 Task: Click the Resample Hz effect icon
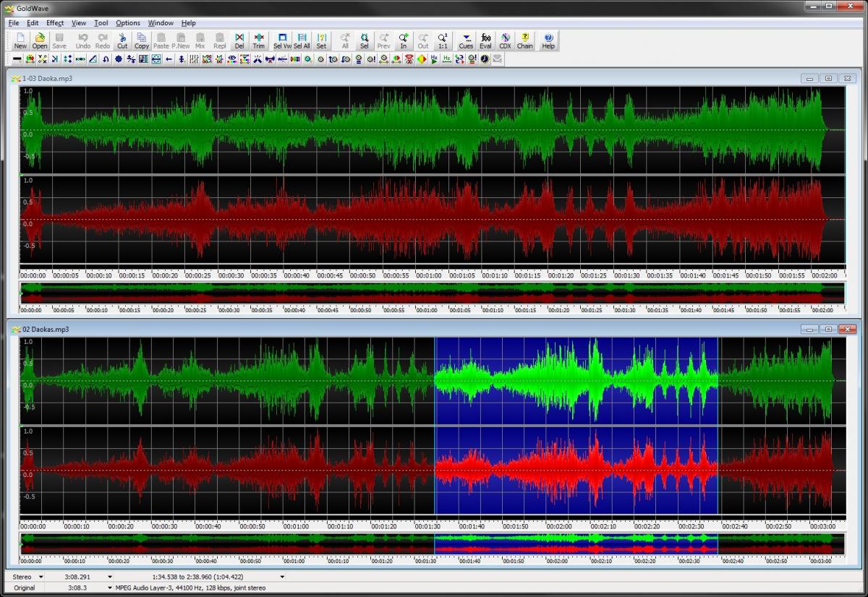pyautogui.click(x=446, y=59)
